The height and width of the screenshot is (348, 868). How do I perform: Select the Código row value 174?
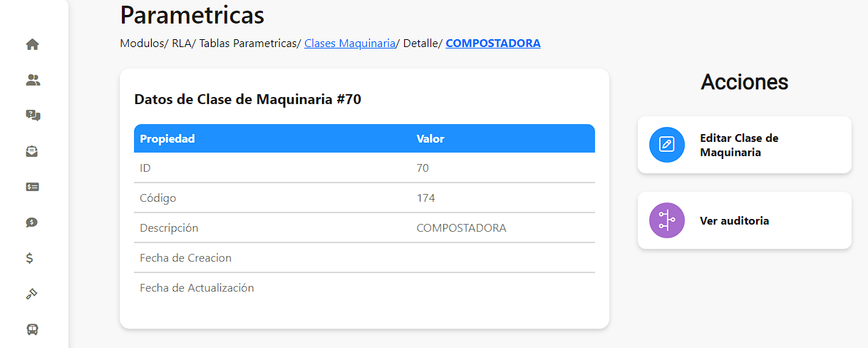(426, 198)
